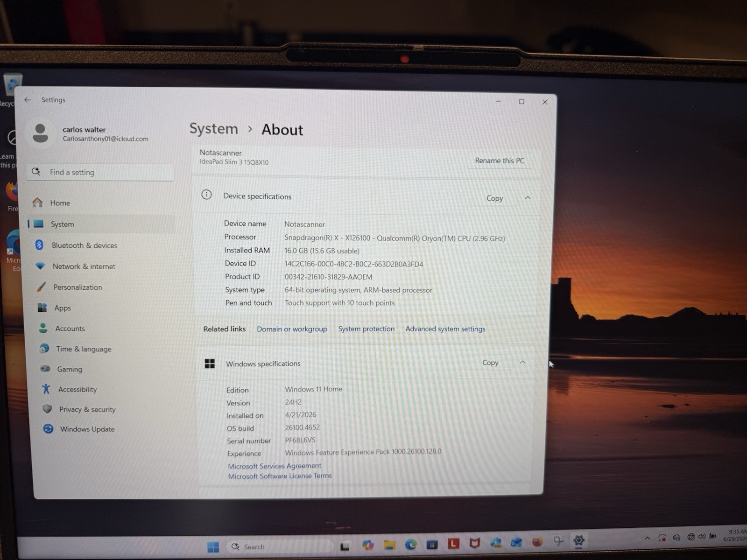Click the volume speaker tray icon
Image resolution: width=747 pixels, height=560 pixels.
pos(702,537)
